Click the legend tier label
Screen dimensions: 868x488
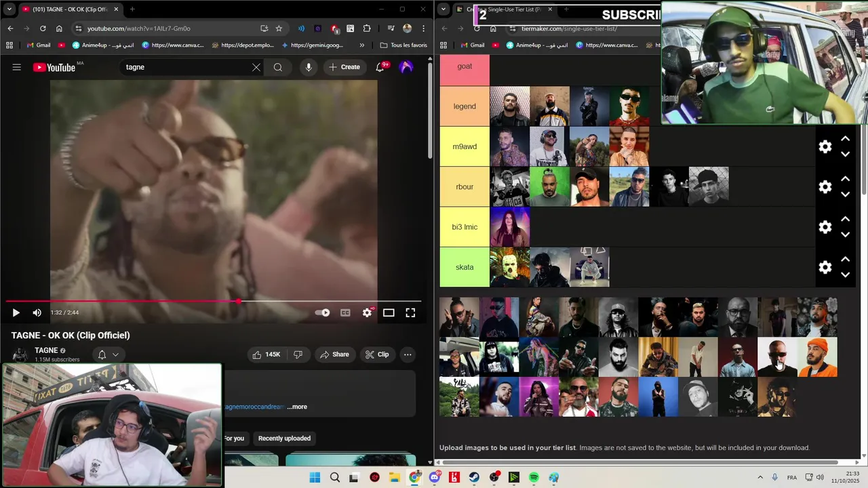pos(465,106)
